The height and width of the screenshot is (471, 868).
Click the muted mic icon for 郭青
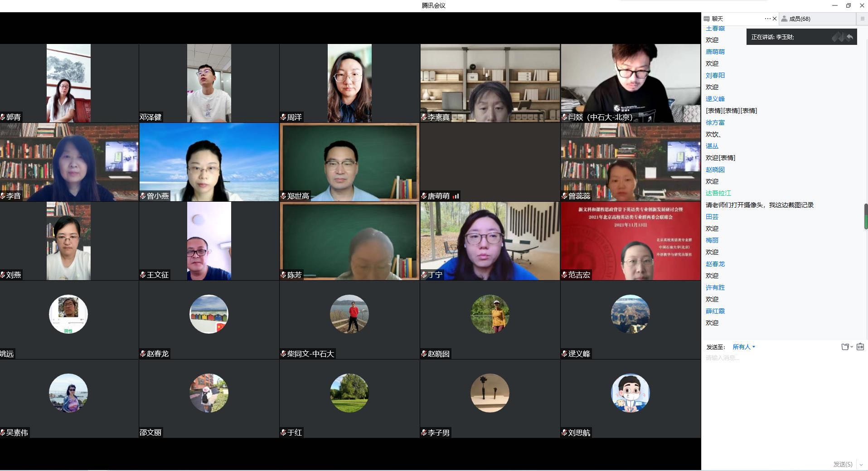point(3,117)
